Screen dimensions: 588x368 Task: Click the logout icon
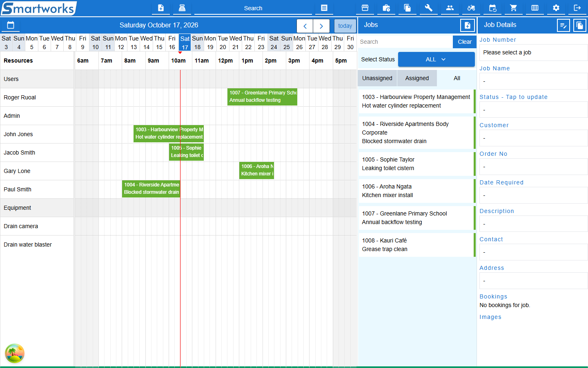pos(577,8)
